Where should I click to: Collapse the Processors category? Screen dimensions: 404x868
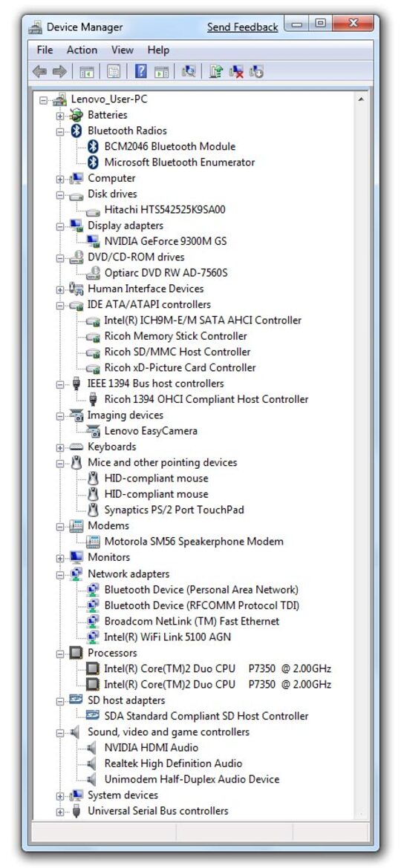(x=60, y=654)
